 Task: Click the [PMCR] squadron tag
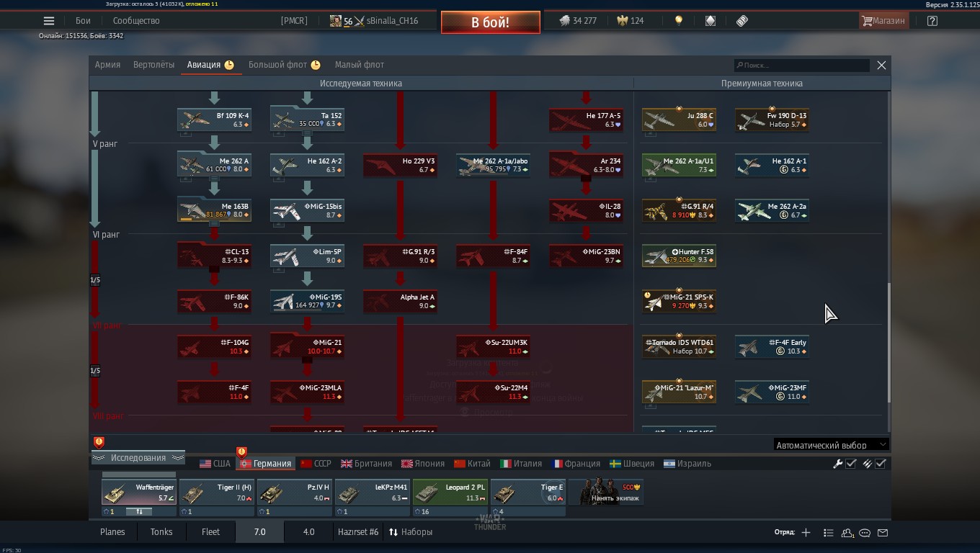coord(294,21)
